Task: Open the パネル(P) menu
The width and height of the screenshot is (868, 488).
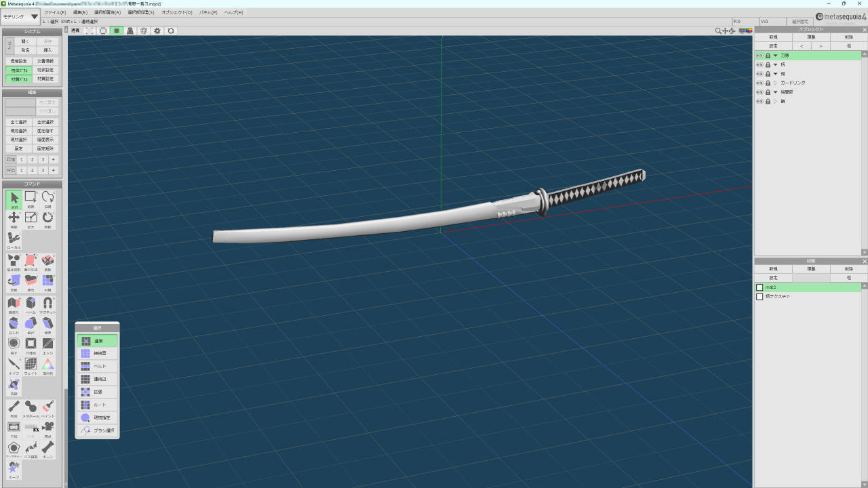Action: [x=208, y=12]
